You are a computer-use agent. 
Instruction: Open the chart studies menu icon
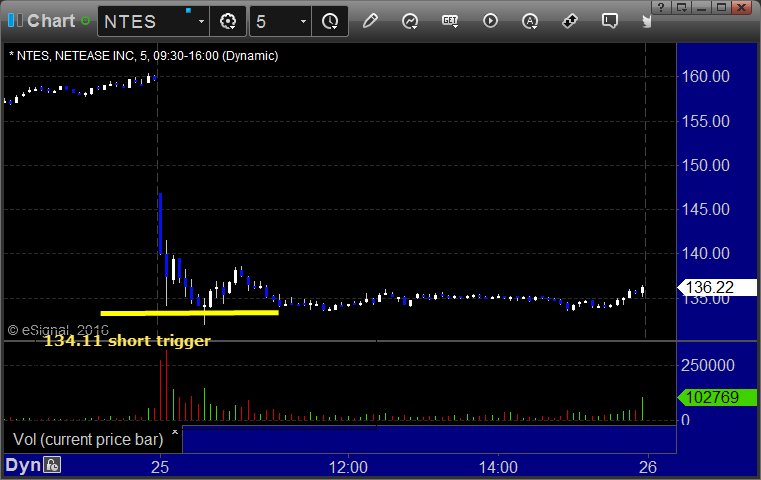pos(410,21)
